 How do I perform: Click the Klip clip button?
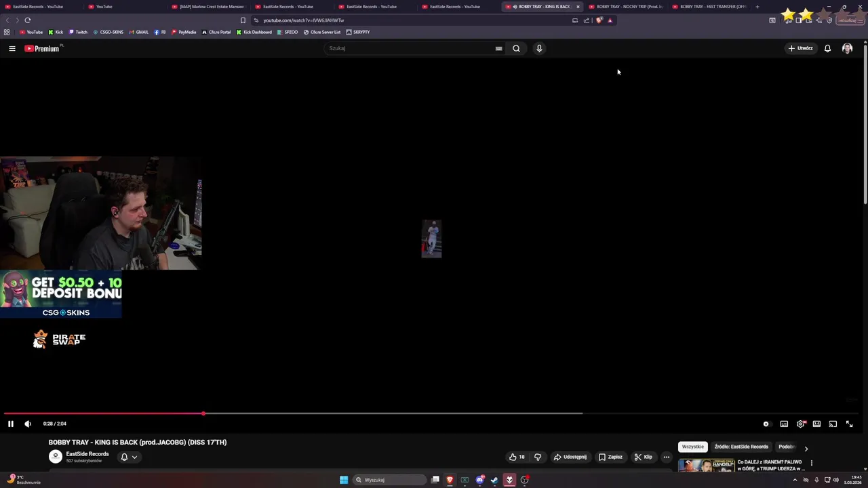pos(643,457)
